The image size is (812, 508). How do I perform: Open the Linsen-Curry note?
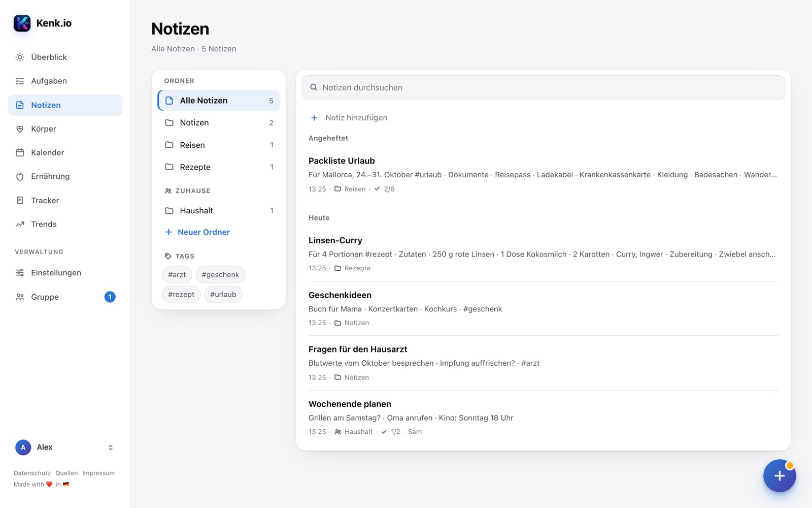[x=544, y=254]
